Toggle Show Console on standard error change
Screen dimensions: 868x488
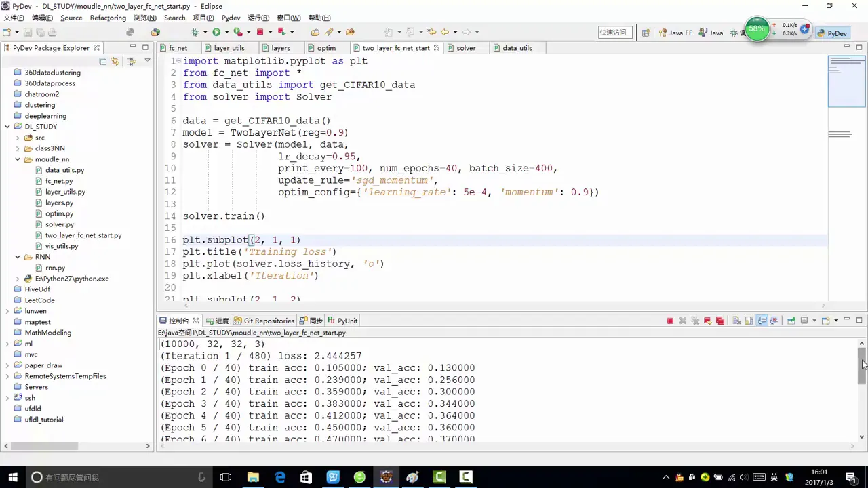[x=774, y=321]
